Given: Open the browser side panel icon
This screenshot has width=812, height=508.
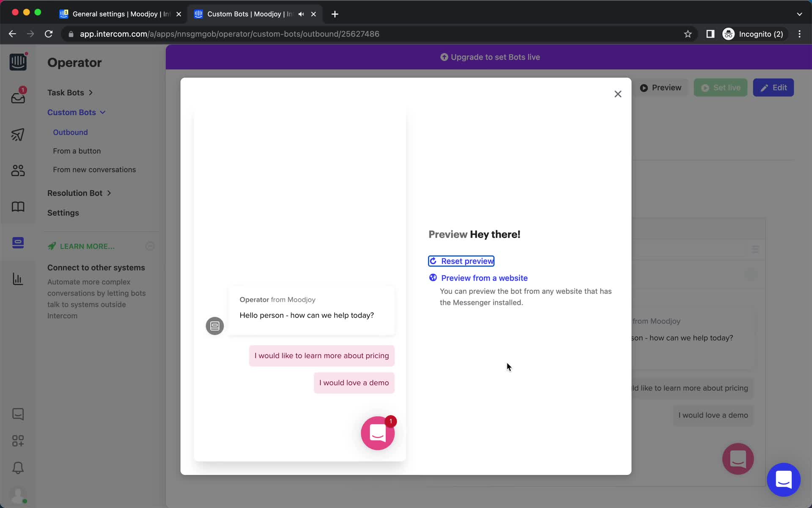Looking at the screenshot, I should [x=710, y=34].
